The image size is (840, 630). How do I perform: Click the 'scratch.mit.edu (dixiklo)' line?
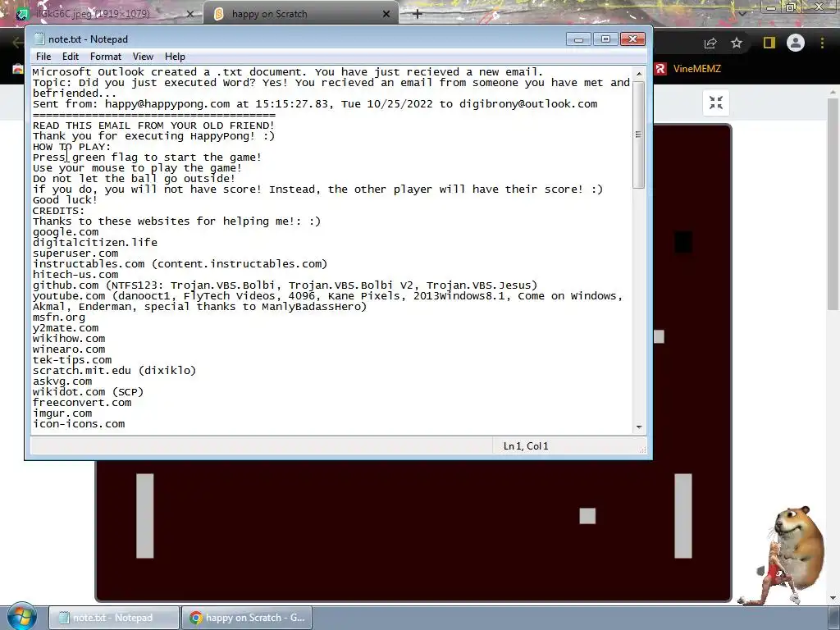(x=114, y=371)
